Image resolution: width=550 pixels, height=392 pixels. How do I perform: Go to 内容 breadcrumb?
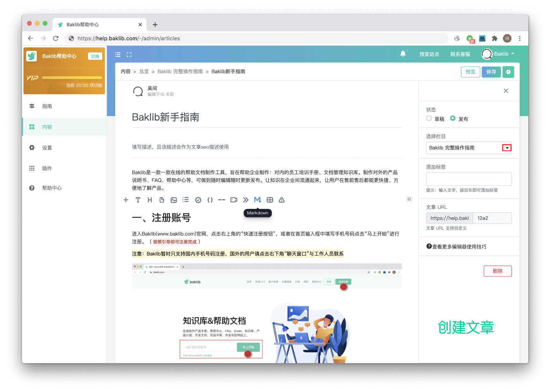tap(126, 71)
